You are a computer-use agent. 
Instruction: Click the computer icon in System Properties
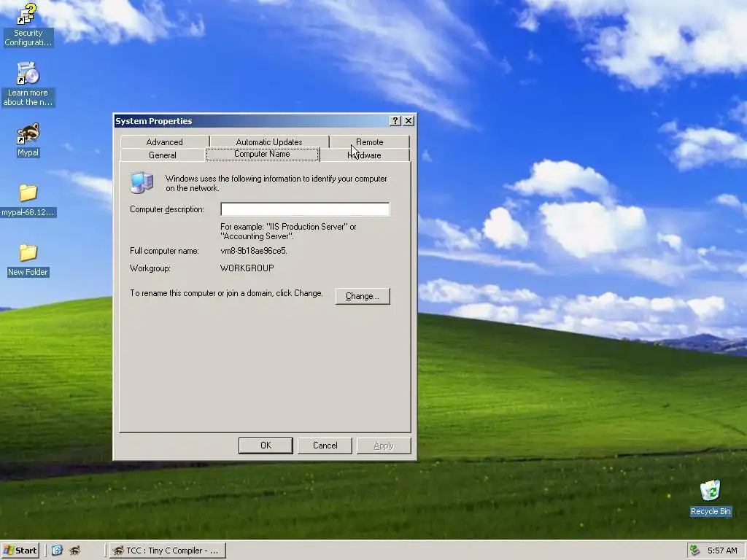(142, 183)
